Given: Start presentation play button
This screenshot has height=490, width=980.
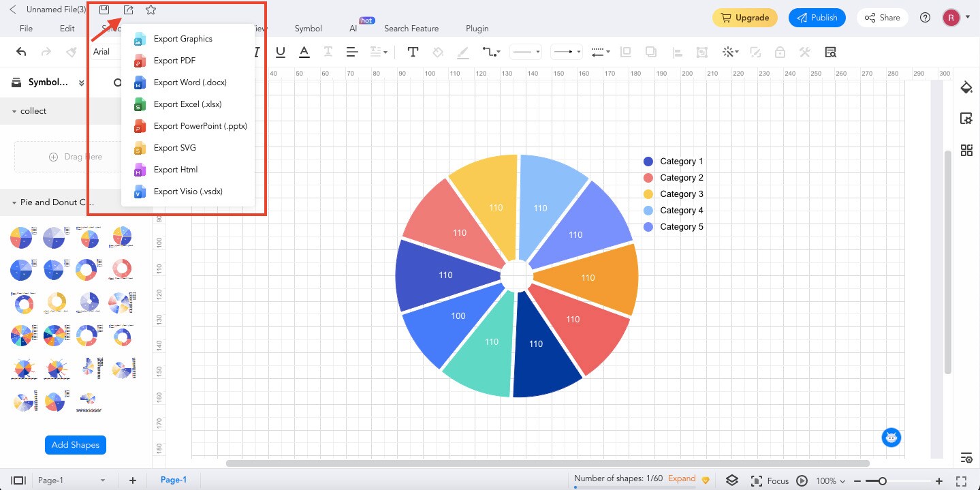Looking at the screenshot, I should [x=802, y=480].
